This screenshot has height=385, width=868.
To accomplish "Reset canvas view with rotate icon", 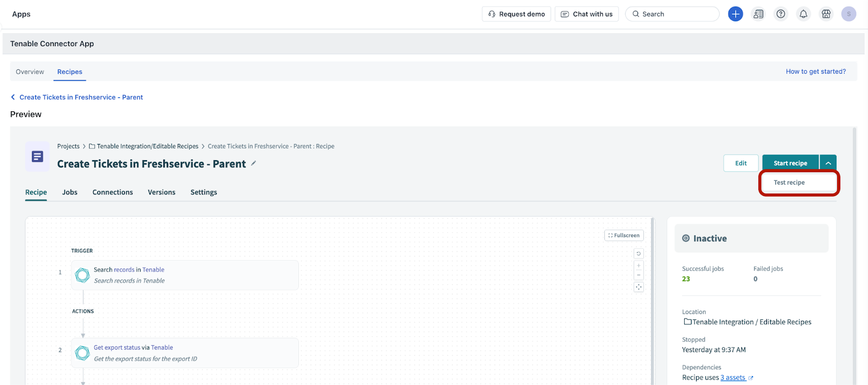I will pos(639,254).
